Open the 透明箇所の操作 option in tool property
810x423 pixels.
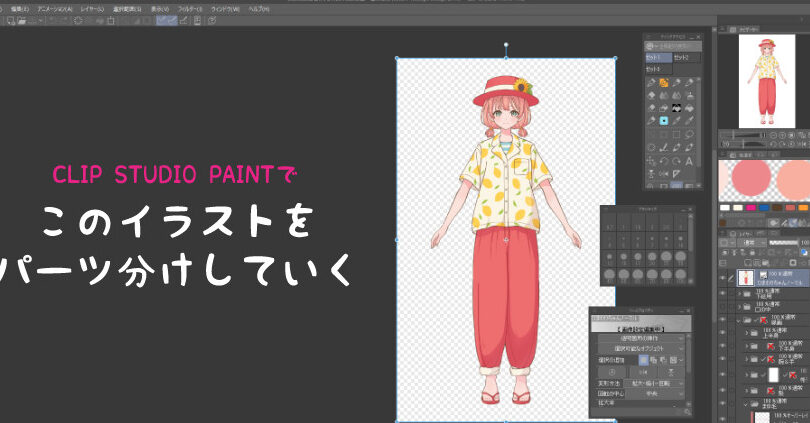click(640, 338)
